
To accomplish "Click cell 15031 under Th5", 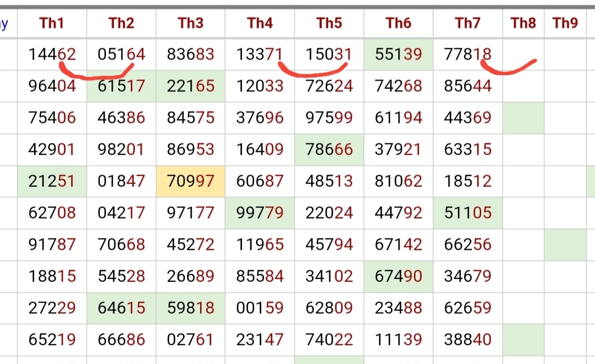I will click(329, 54).
